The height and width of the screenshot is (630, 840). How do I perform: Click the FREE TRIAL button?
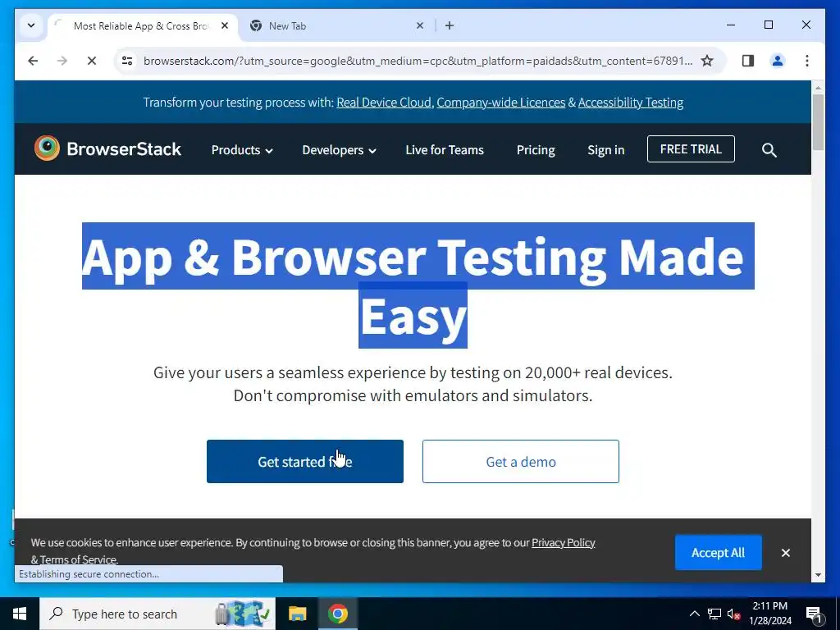pyautogui.click(x=691, y=149)
